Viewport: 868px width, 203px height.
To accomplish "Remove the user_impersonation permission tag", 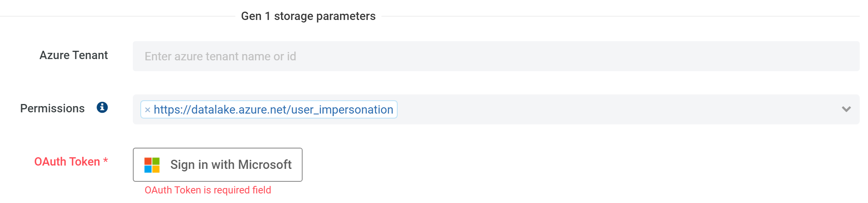I will 147,110.
